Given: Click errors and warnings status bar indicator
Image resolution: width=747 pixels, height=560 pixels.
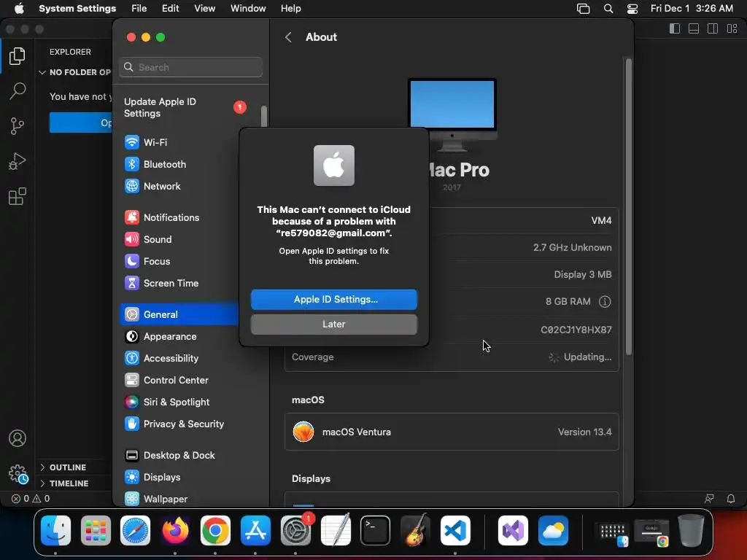Looking at the screenshot, I should pos(31,499).
